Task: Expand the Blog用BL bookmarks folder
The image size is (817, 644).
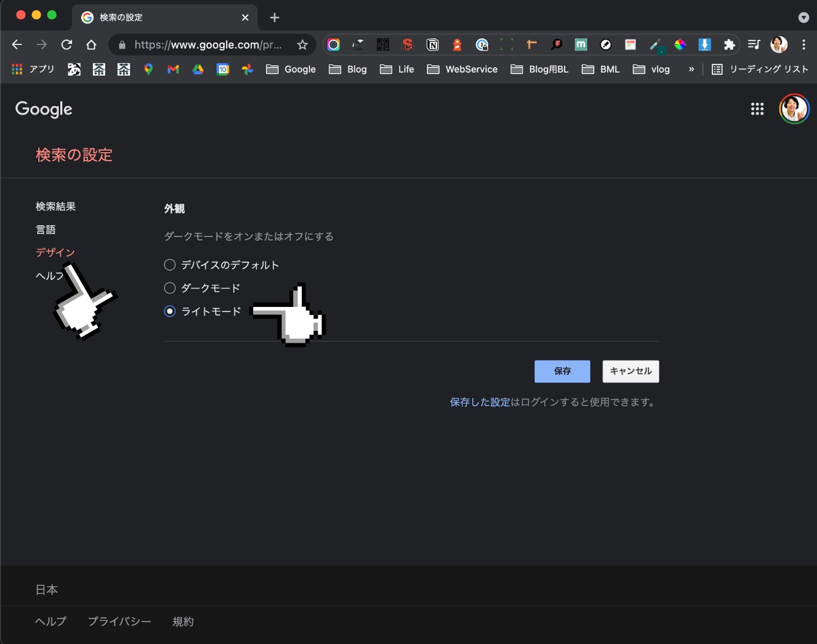Action: [x=539, y=69]
